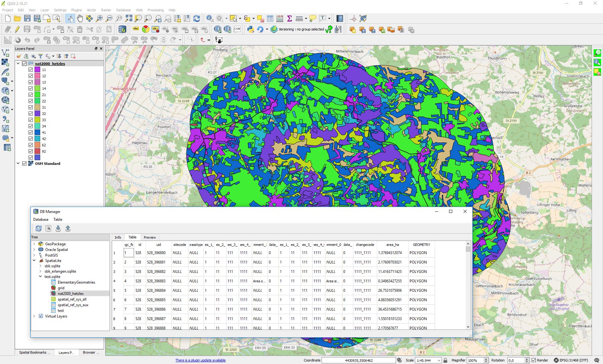Click Import Layer arrow in DB Manager

point(58,229)
